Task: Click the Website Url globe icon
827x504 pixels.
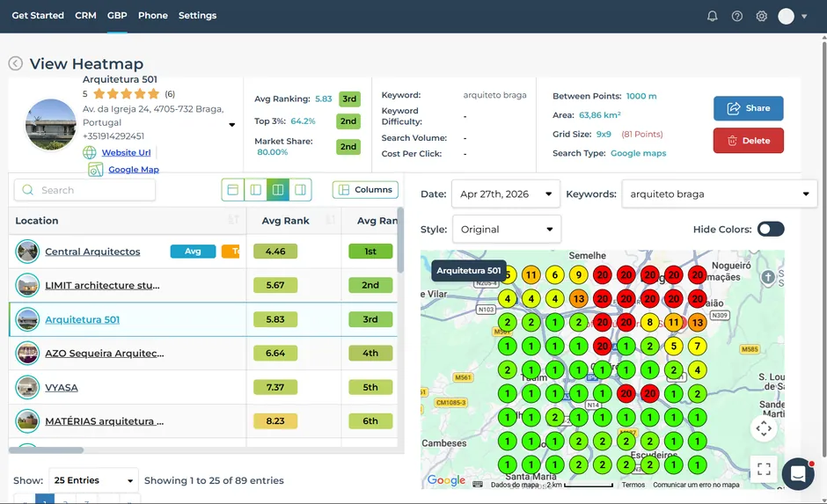Action: coord(90,152)
